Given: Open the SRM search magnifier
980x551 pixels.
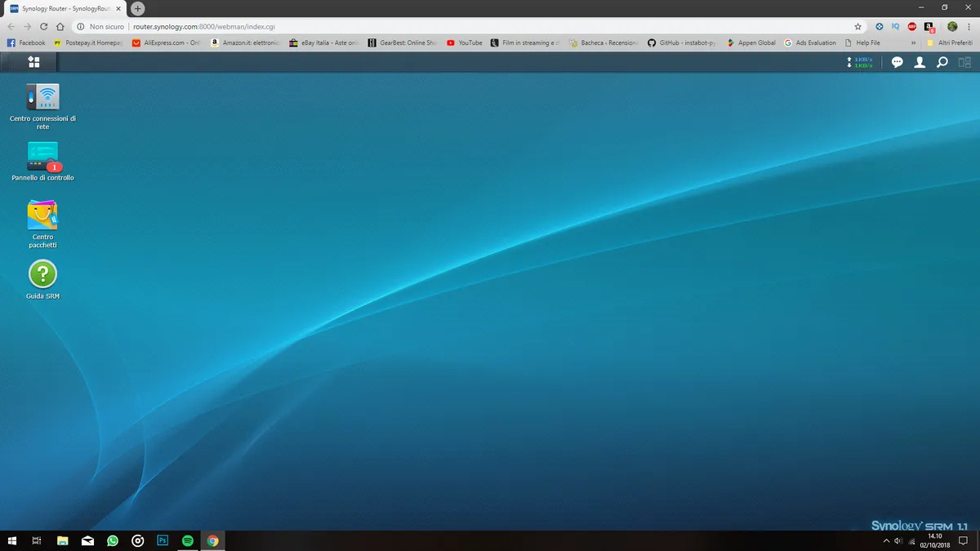Looking at the screenshot, I should [942, 62].
